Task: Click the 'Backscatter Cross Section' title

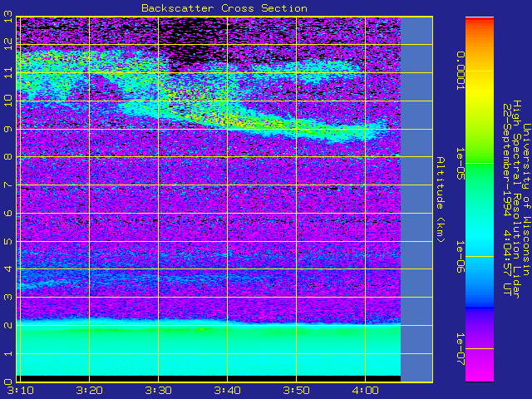Action: point(224,8)
